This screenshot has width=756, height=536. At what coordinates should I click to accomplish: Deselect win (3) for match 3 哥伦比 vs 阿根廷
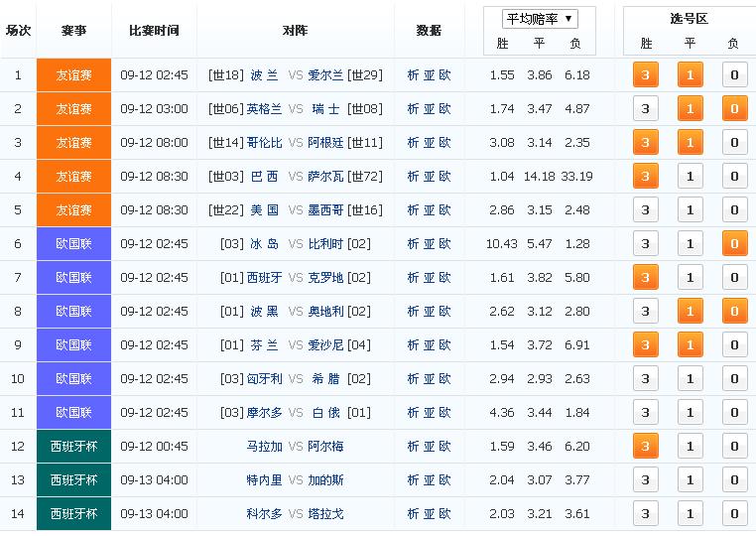pos(645,142)
